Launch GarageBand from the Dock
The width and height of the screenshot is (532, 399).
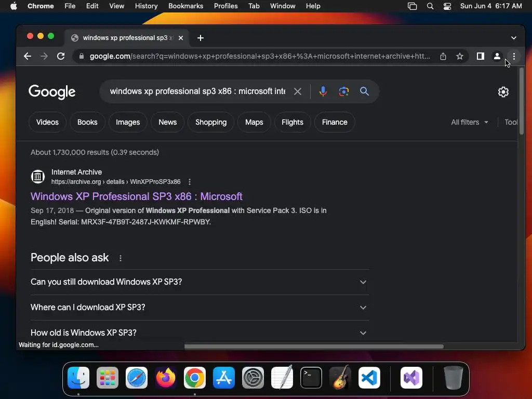point(340,378)
